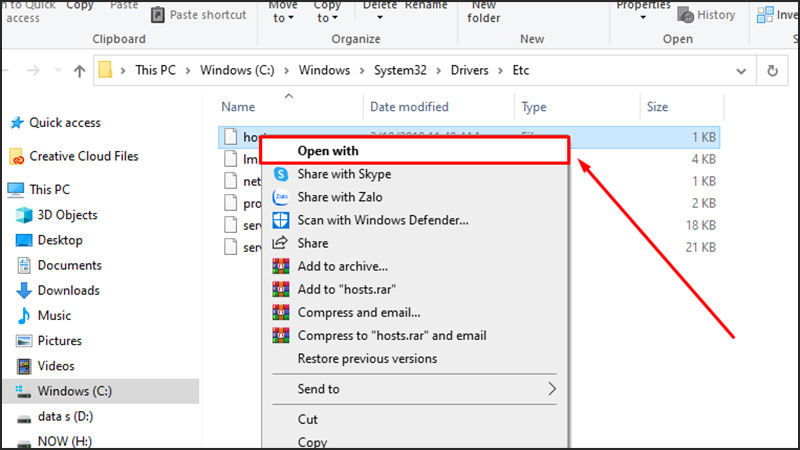
Task: Click Paste shortcut in the ribbon
Action: pos(199,15)
